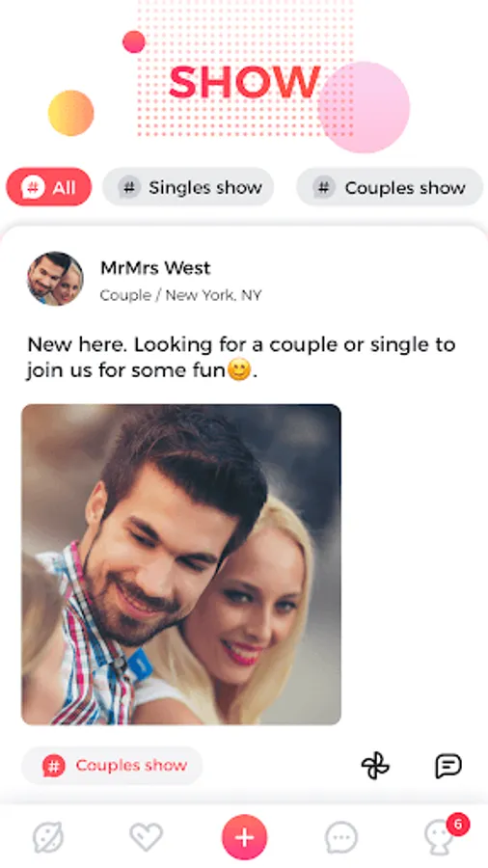The image size is (488, 868).
Task: Tap the hashtag icon in Couples show filter
Action: (324, 187)
